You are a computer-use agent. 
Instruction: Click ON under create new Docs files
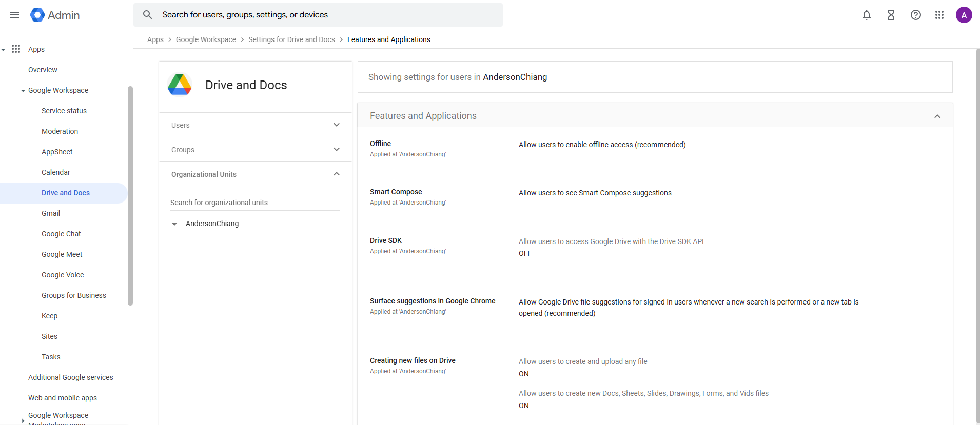523,406
